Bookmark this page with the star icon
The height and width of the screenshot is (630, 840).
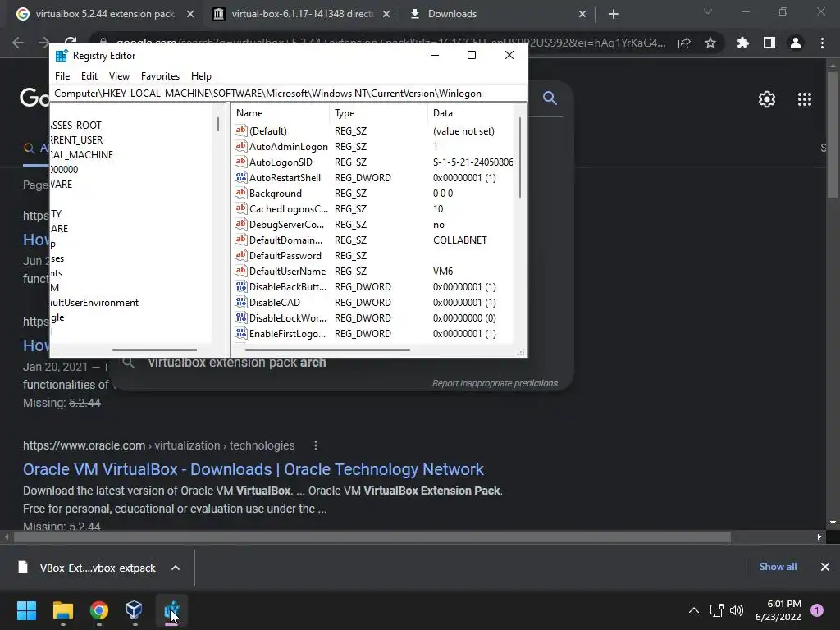click(710, 43)
